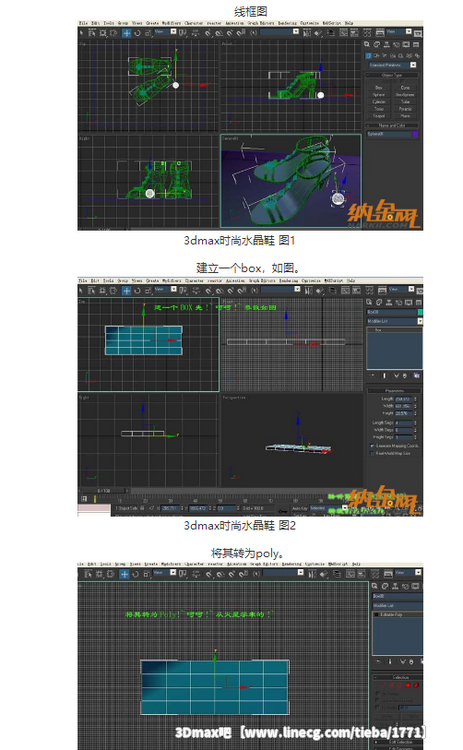Toggle Auto Key button in 图2 status bar
Image resolution: width=463 pixels, height=750 pixels.
[x=300, y=508]
